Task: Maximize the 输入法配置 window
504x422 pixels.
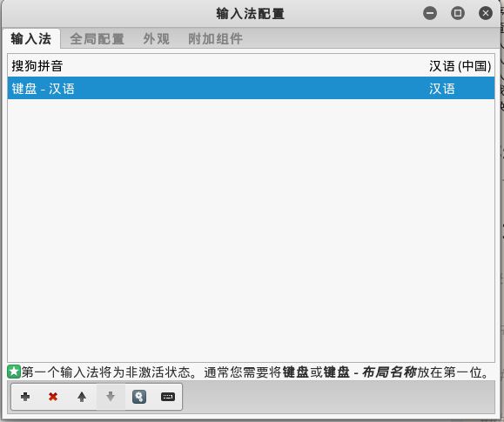Action: 457,13
